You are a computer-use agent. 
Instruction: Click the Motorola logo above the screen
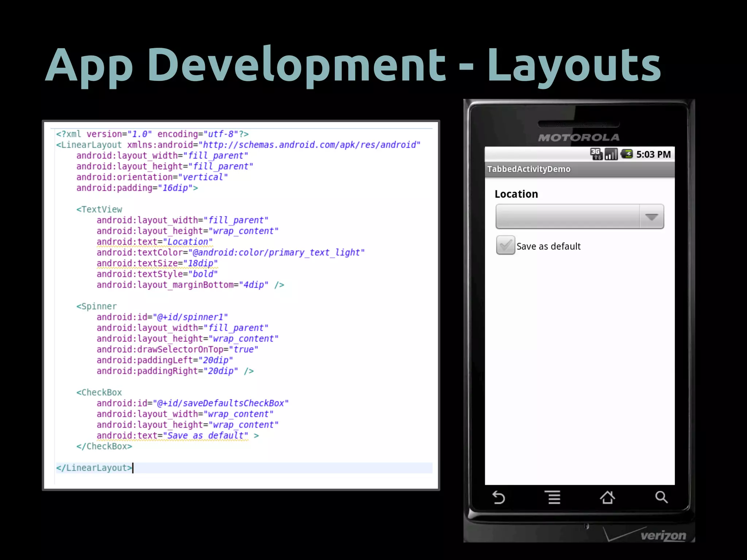click(x=579, y=137)
